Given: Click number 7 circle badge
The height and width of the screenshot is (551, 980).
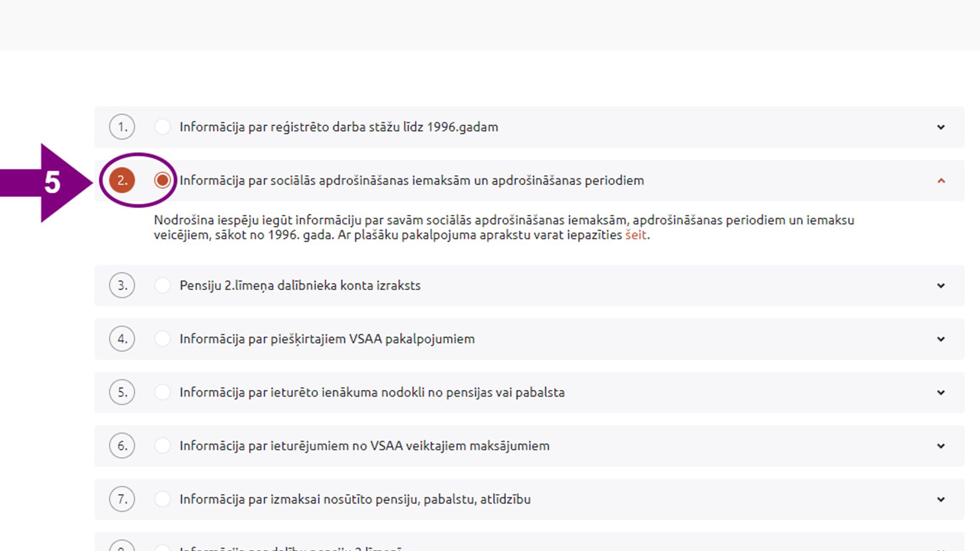Looking at the screenshot, I should 122,499.
